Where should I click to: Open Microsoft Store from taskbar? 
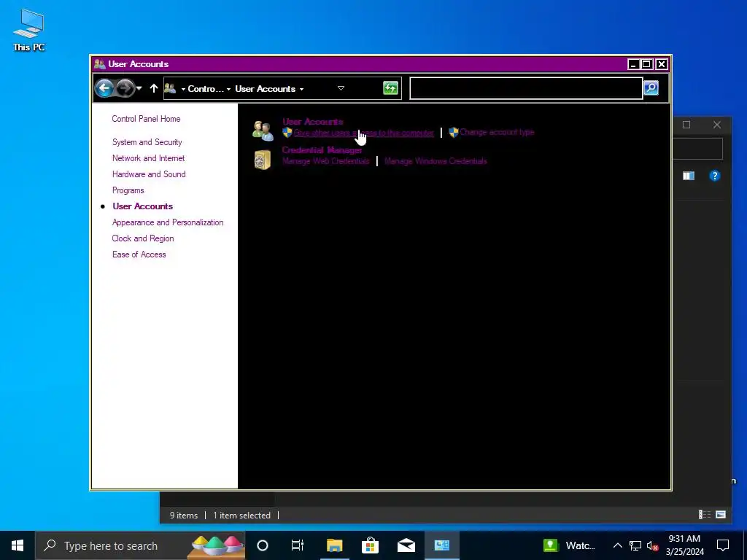pyautogui.click(x=370, y=545)
